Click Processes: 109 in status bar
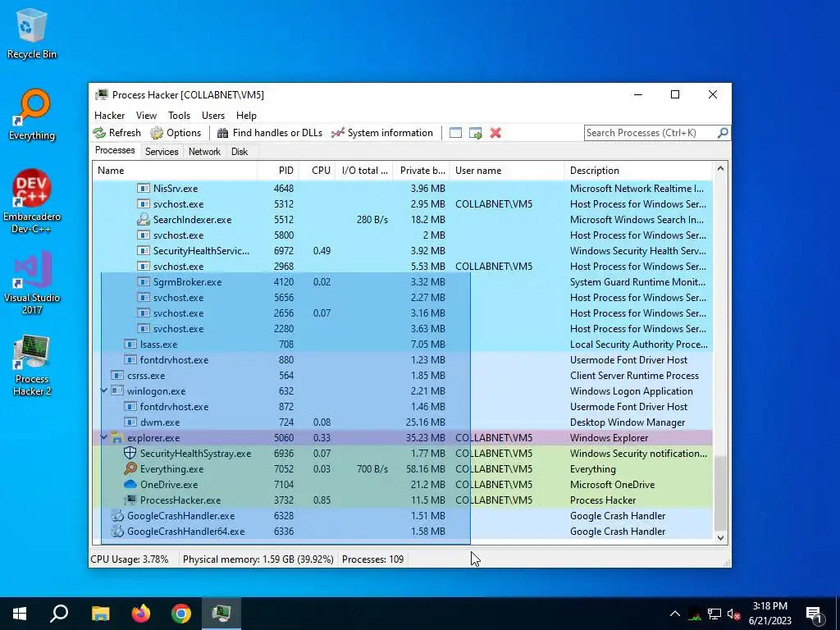Image resolution: width=840 pixels, height=630 pixels. pos(373,559)
